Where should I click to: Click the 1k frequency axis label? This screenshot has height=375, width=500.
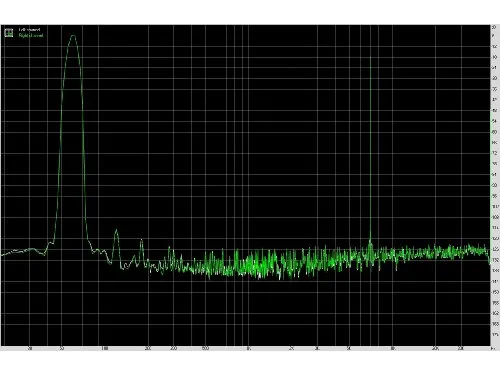[x=249, y=349]
